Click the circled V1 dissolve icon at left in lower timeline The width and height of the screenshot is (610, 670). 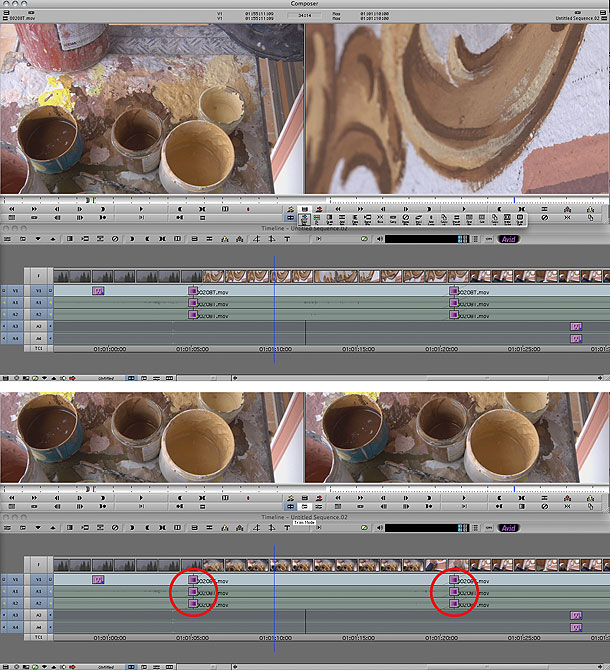[194, 580]
